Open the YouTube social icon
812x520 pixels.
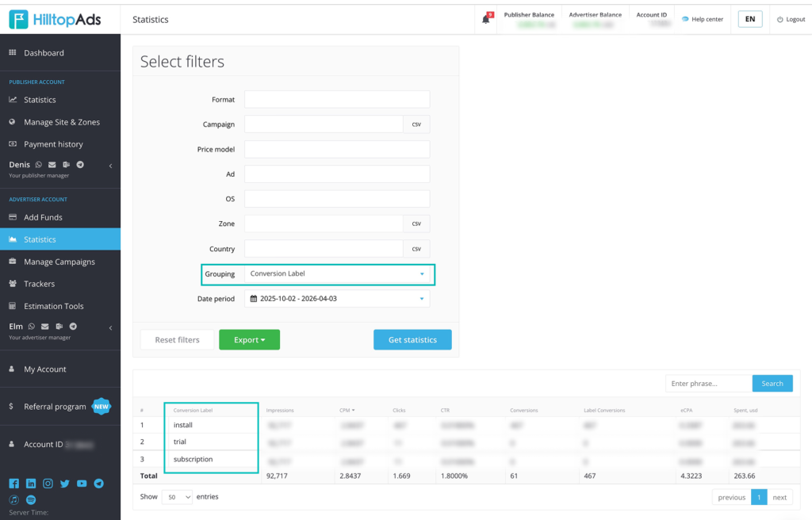pyautogui.click(x=82, y=484)
